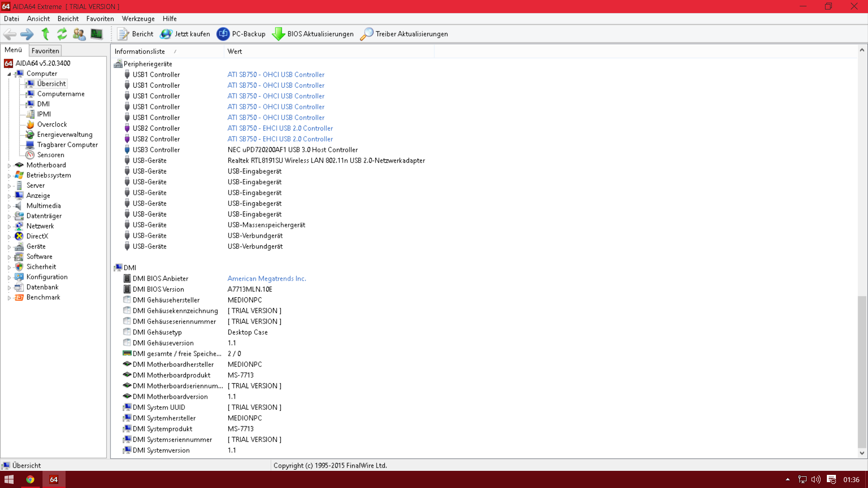Open the Datei menu
868x488 pixels.
tap(11, 19)
